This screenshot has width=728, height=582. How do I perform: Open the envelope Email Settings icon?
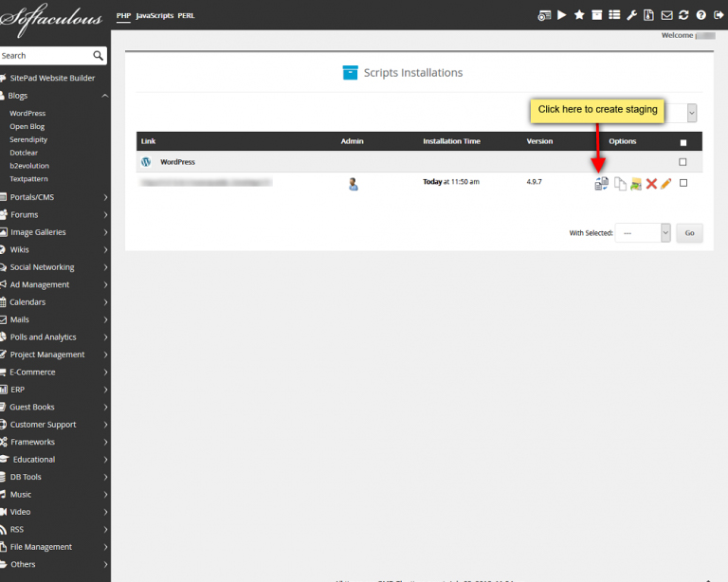[x=666, y=15]
